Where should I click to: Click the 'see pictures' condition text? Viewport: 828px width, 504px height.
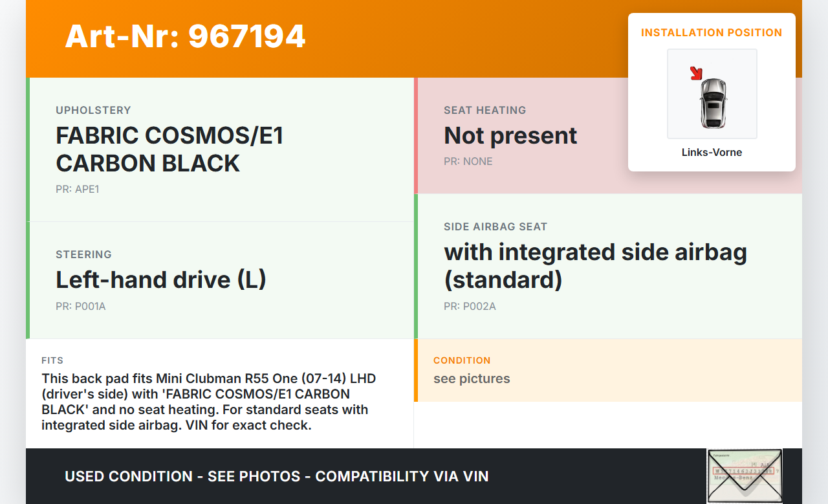(x=472, y=379)
